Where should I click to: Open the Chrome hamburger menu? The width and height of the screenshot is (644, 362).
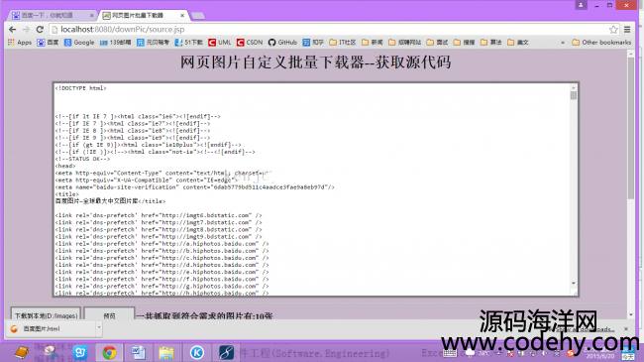click(627, 30)
